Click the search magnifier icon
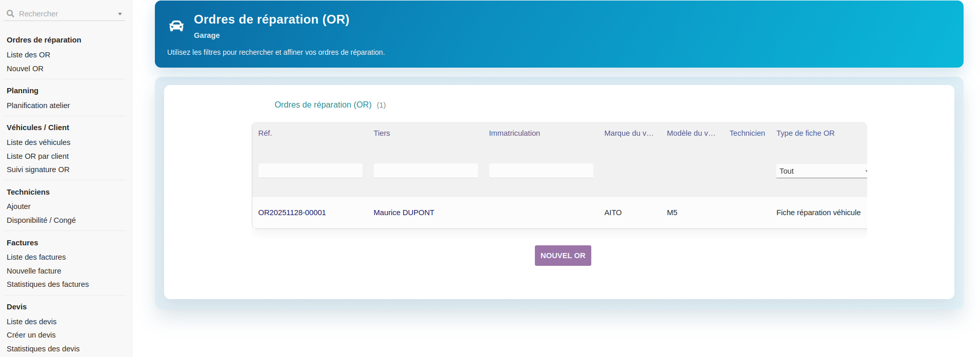Image resolution: width=980 pixels, height=357 pixels. tap(10, 14)
